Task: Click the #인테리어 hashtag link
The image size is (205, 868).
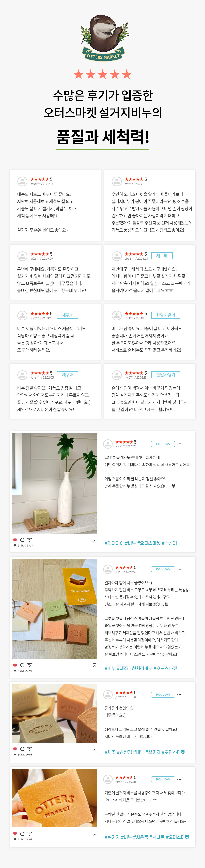Action: click(114, 543)
